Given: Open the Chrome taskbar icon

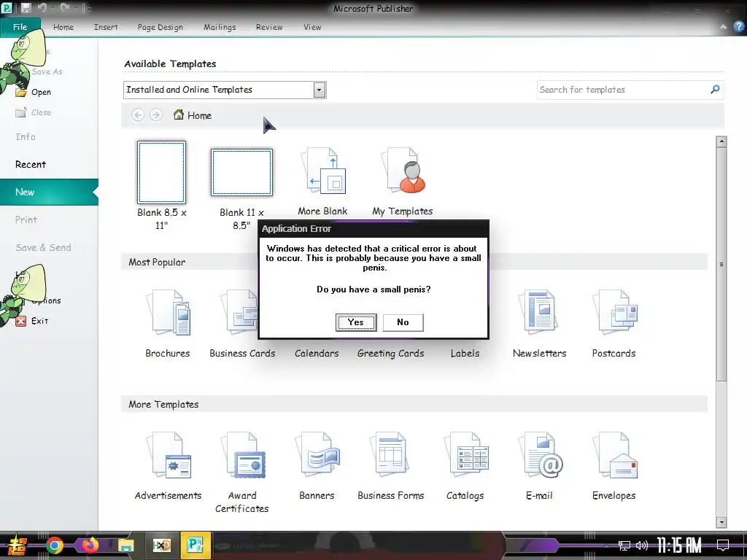Looking at the screenshot, I should [55, 545].
